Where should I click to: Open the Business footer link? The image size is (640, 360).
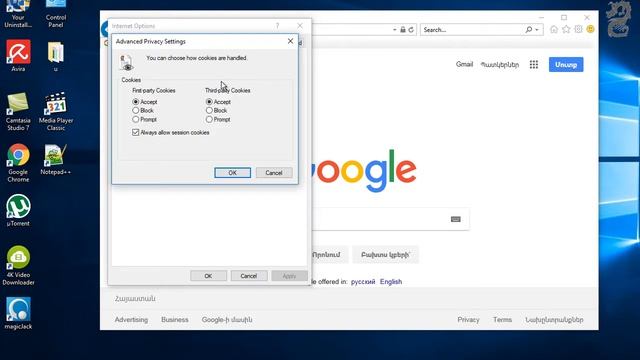(175, 320)
